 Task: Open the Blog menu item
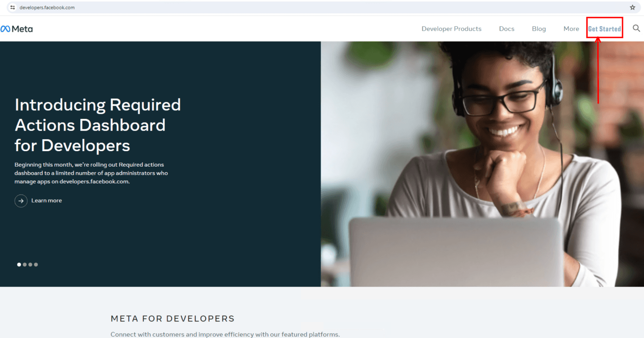tap(539, 29)
